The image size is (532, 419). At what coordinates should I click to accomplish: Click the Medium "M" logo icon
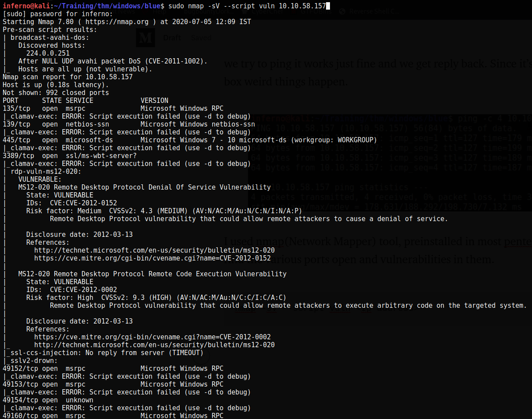pos(145,38)
